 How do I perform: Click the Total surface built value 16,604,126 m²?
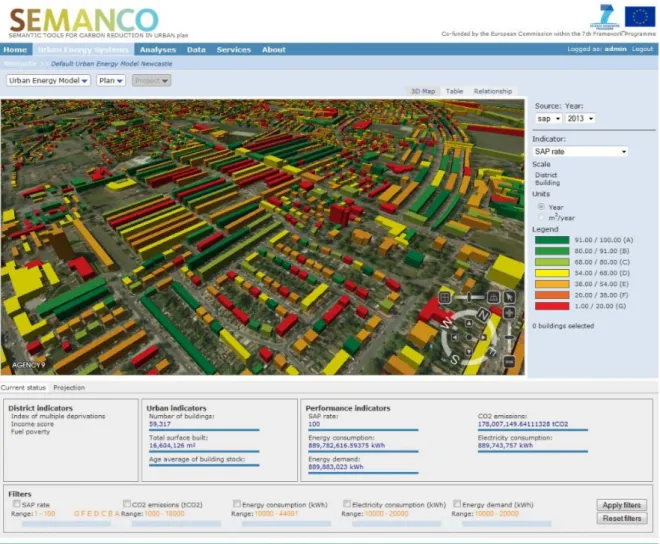point(172,445)
